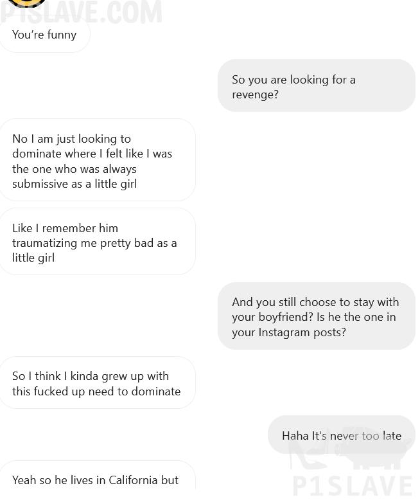Click the P1SLAVE.COM watermark text at top
The height and width of the screenshot is (504, 420).
(x=82, y=13)
